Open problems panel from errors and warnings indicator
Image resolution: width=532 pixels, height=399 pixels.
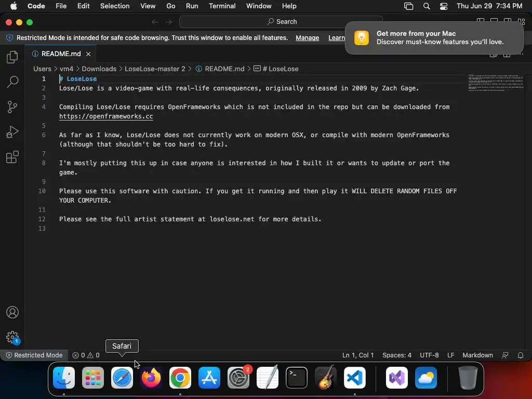(x=86, y=355)
